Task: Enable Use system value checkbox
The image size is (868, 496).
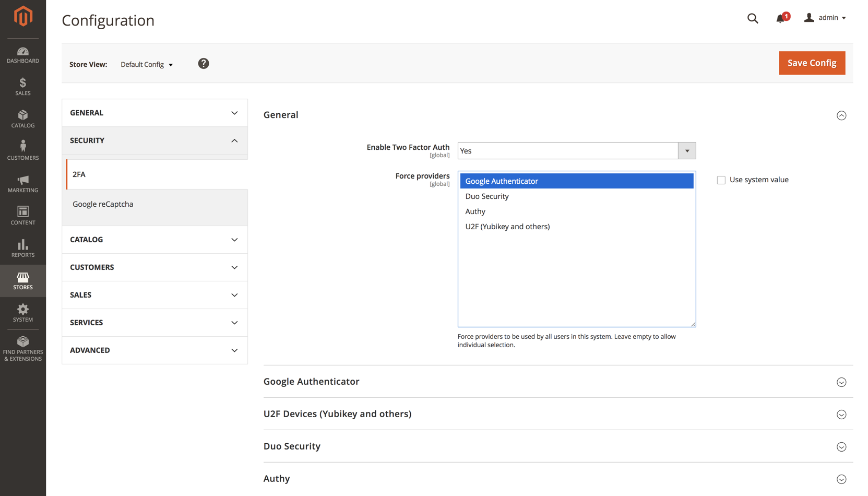Action: point(721,180)
